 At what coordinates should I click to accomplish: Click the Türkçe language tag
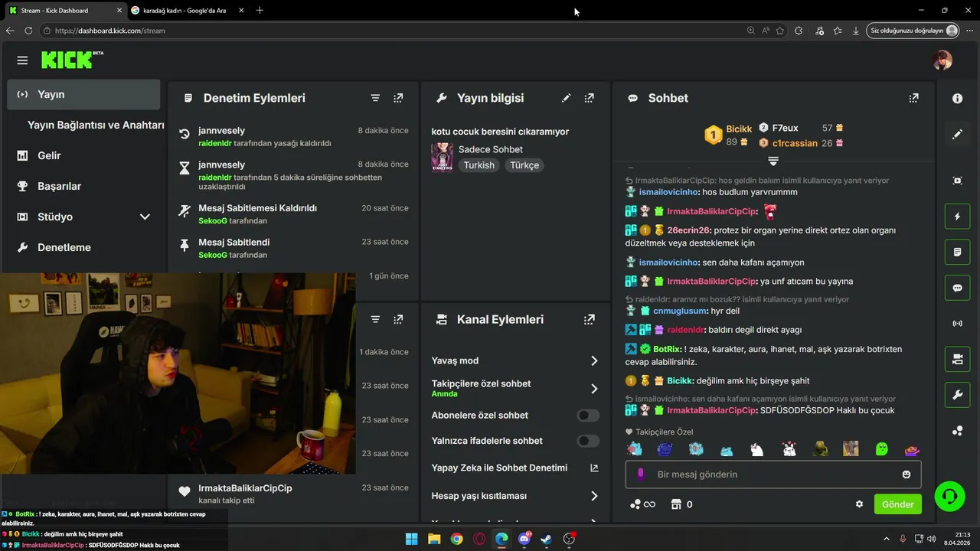click(x=524, y=165)
